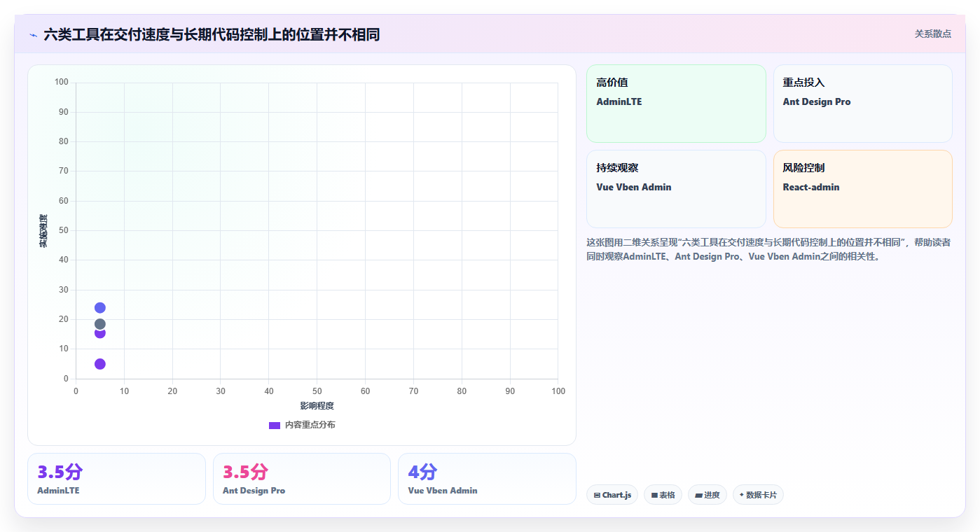Click the x-axis tick label 50
980x532 pixels.
click(x=317, y=391)
